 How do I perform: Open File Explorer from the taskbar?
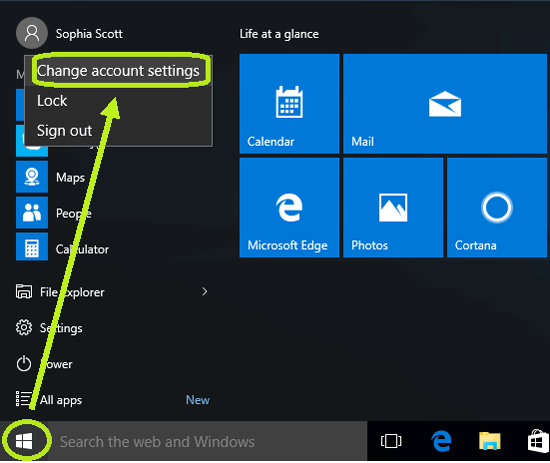(x=490, y=441)
